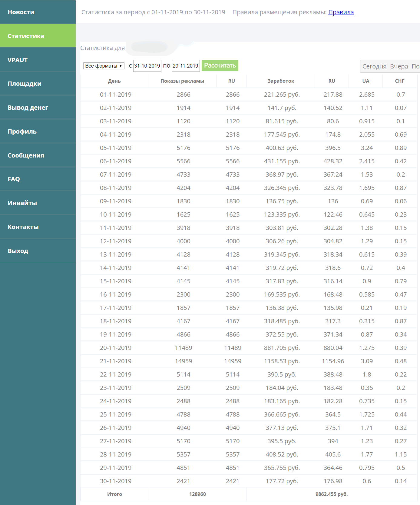The image size is (420, 505).
Task: Click the Заработок column header
Action: pos(281,81)
